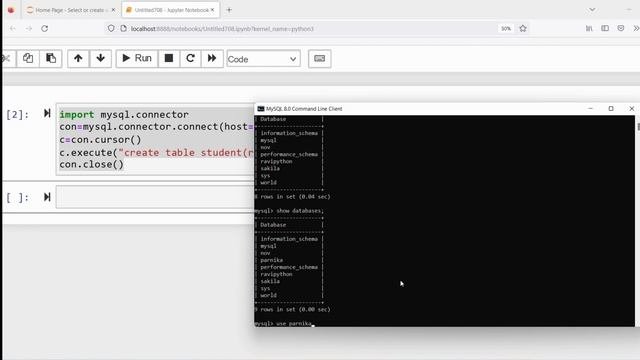Image resolution: width=640 pixels, height=360 pixels.
Task: Maximize the MySQL Command Line Client window
Action: (611, 109)
